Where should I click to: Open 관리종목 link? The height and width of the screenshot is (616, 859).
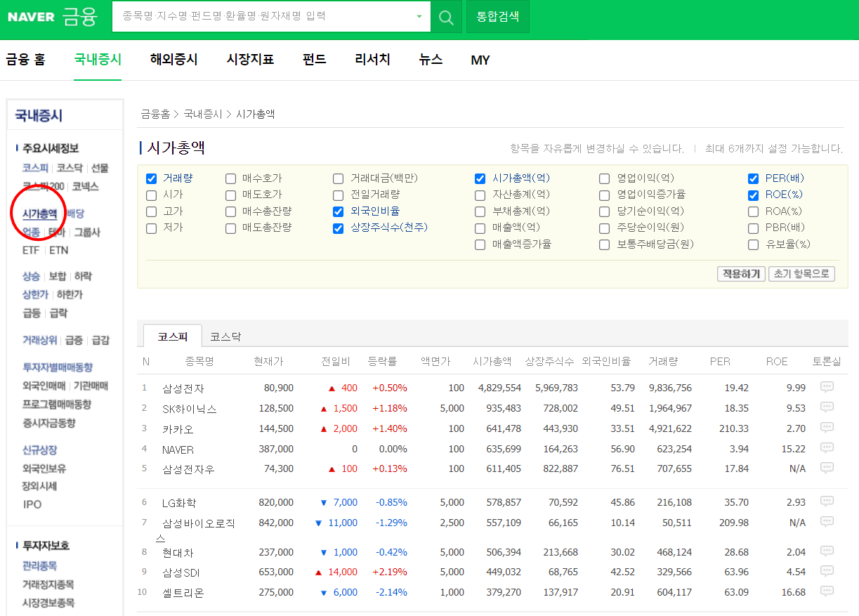point(39,566)
